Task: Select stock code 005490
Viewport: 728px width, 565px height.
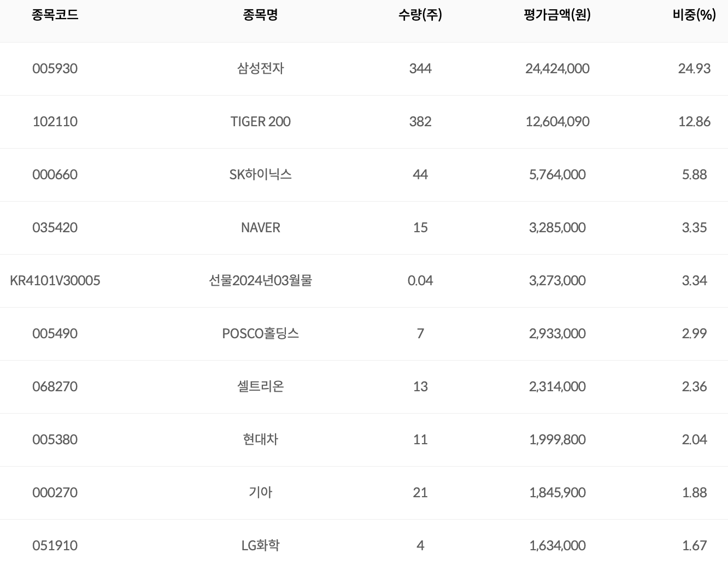Action: point(55,333)
